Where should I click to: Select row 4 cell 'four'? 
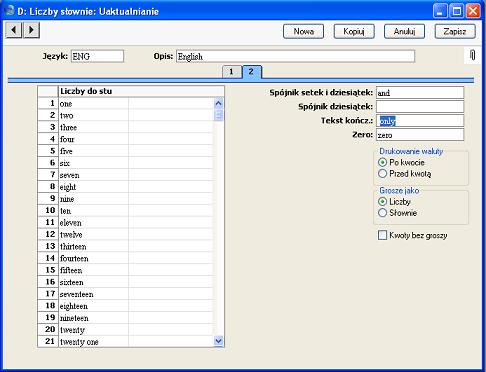[93, 139]
